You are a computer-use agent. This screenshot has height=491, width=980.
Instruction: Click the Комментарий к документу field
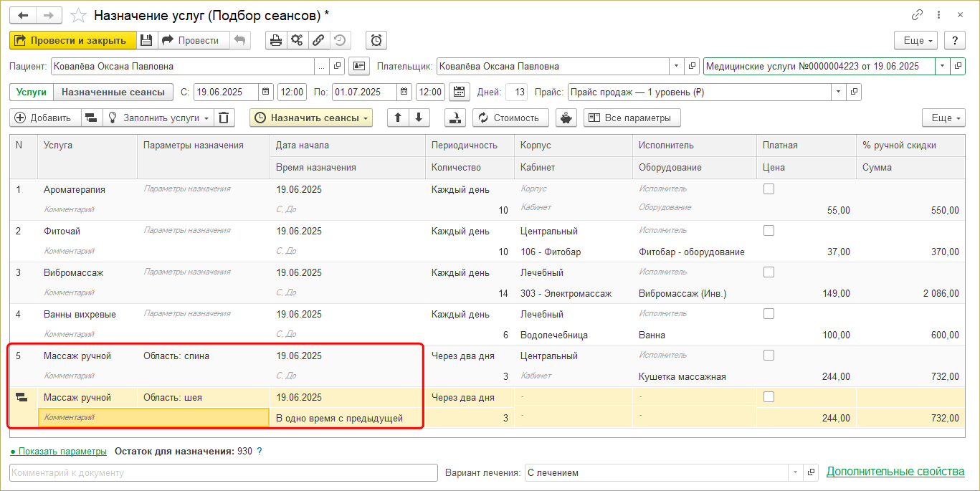point(223,472)
